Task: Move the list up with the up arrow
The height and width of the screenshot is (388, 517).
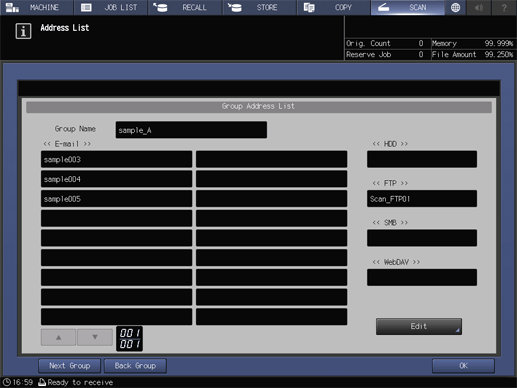Action: coord(58,337)
